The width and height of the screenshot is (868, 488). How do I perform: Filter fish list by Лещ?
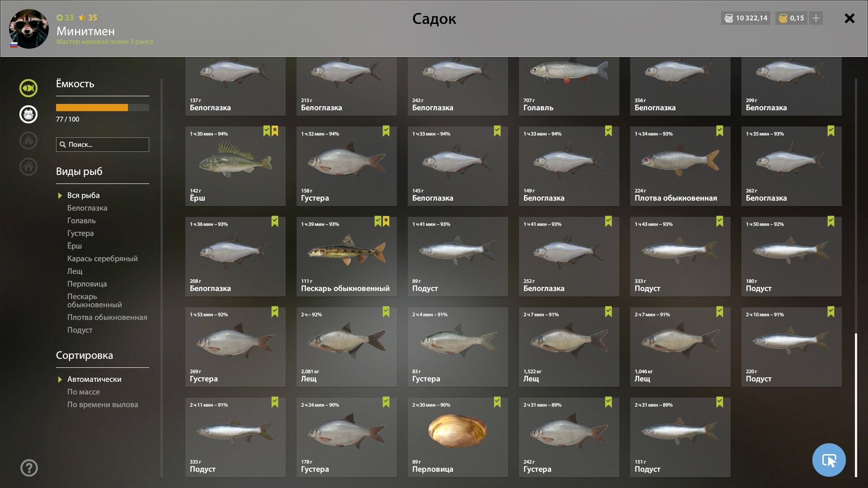click(x=75, y=271)
